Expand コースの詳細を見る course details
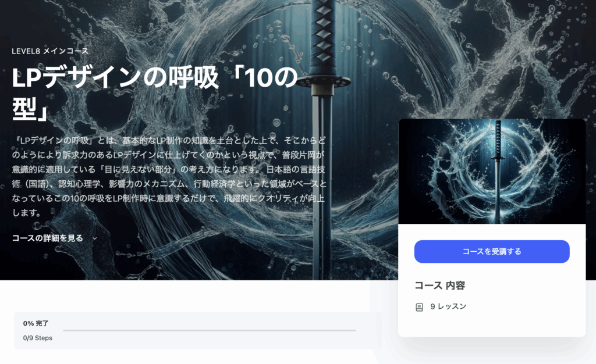 pos(48,238)
